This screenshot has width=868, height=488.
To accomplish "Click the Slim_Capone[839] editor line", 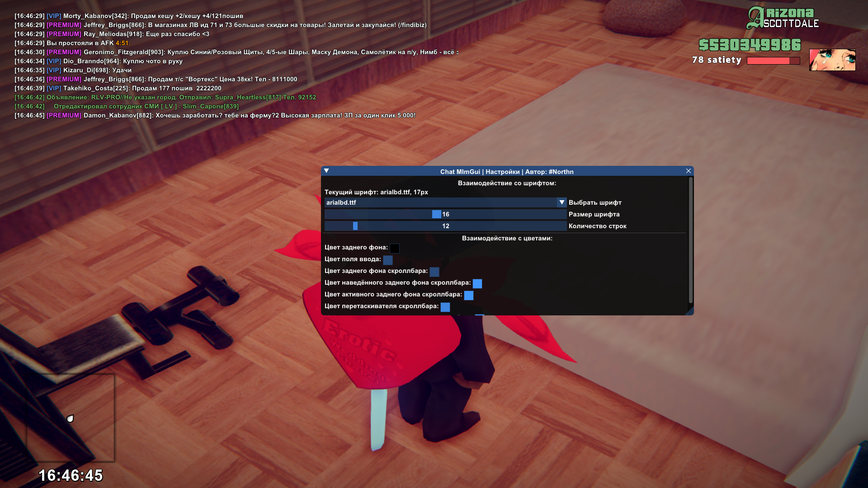I will (127, 106).
